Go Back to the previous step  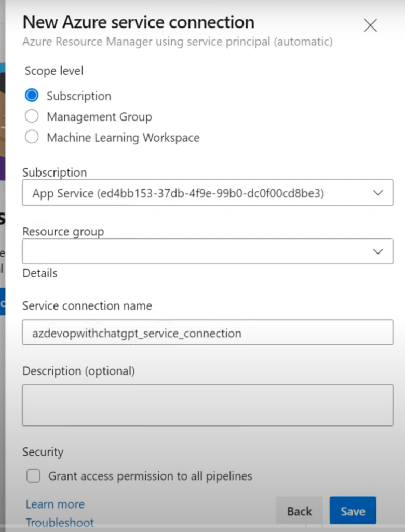[299, 511]
